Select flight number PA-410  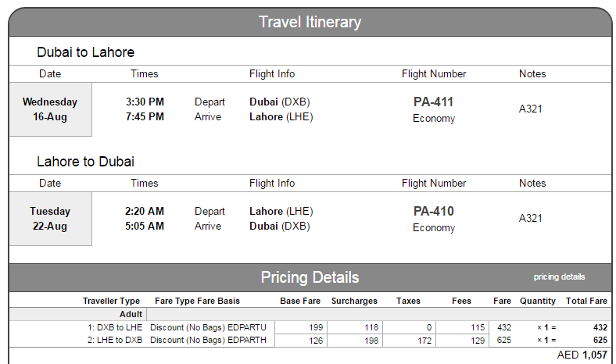click(x=433, y=211)
